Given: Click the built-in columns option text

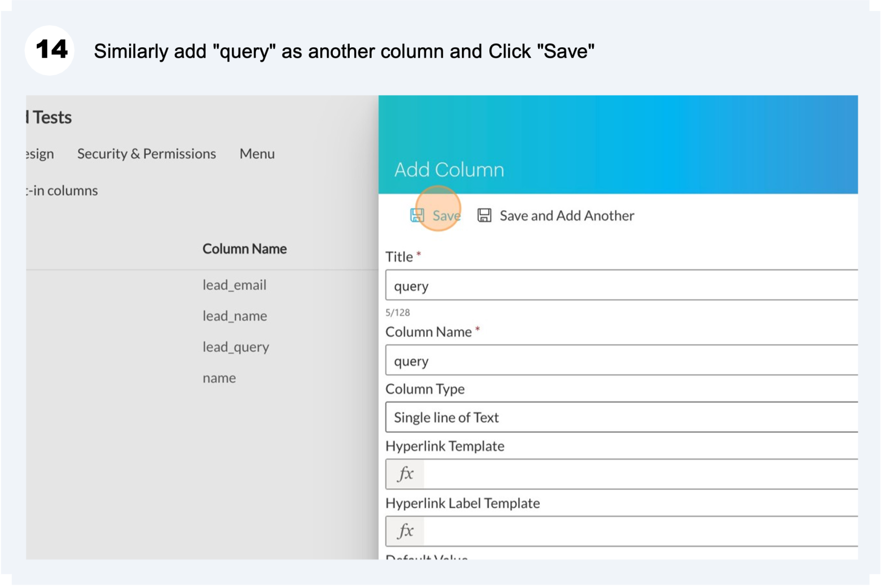Looking at the screenshot, I should click(x=62, y=190).
